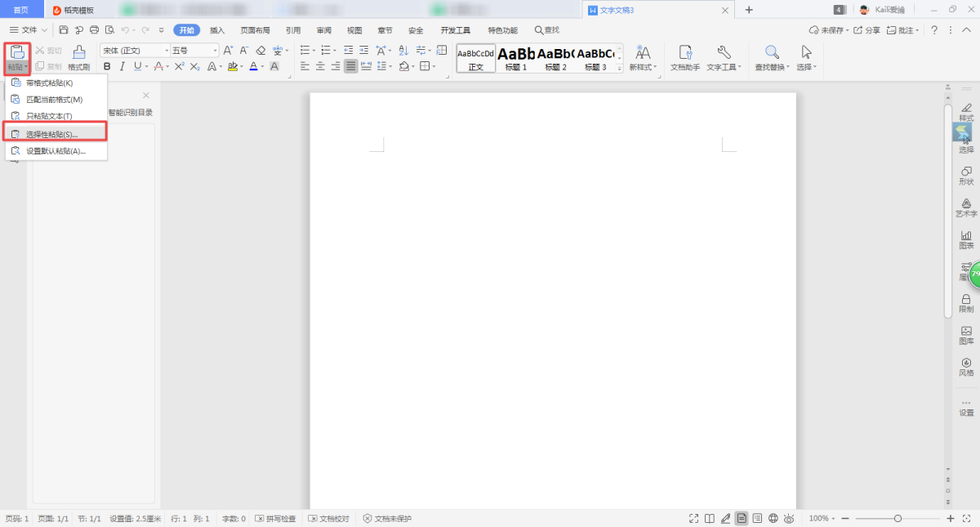This screenshot has width=980, height=527.
Task: Expand the 宋体 font name dropdown
Action: (x=167, y=51)
